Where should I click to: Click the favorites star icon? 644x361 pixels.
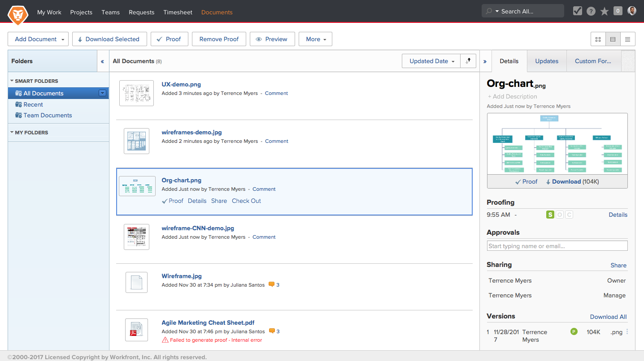605,10
